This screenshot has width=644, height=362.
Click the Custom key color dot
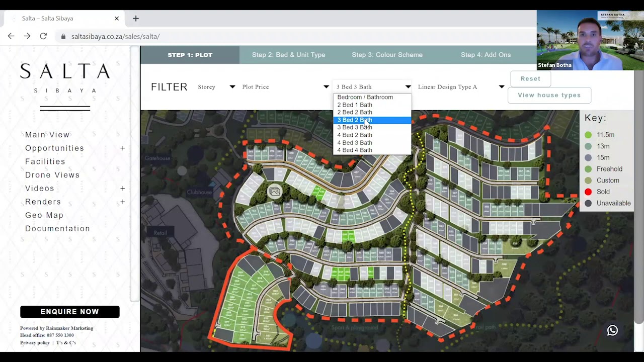pyautogui.click(x=588, y=180)
